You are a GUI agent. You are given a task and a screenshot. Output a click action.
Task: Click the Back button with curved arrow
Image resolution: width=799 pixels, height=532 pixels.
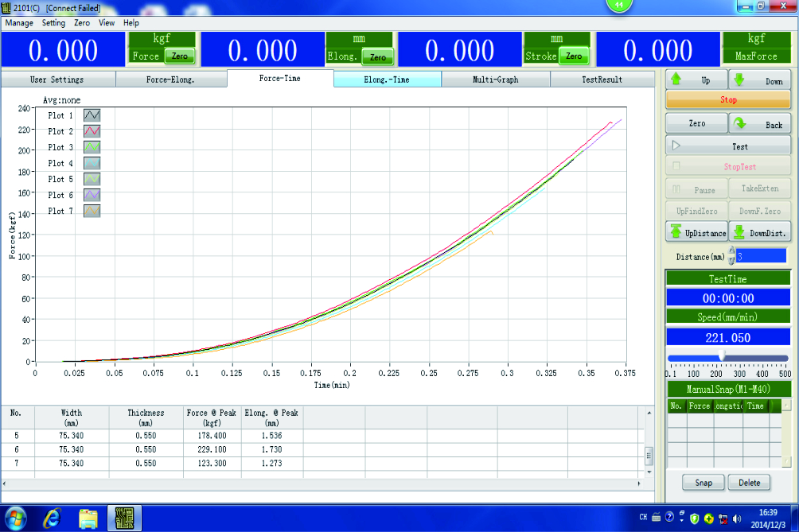(760, 124)
